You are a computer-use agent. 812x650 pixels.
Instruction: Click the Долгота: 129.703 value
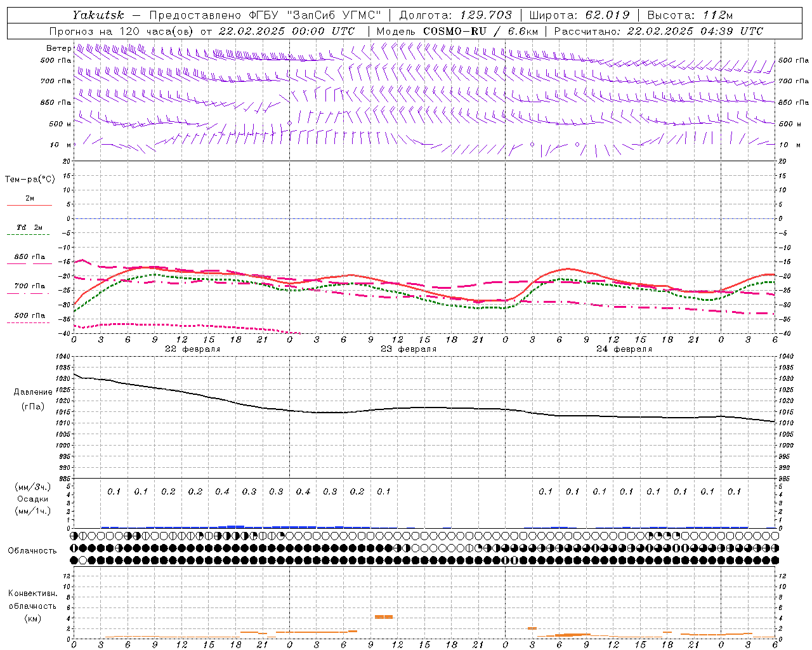455,15
